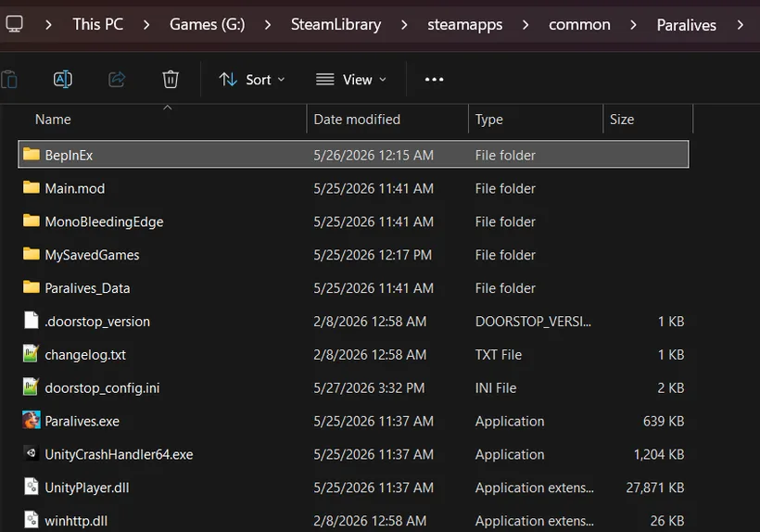Go to SteamLibrary in breadcrumb
This screenshot has width=760, height=532.
click(x=336, y=24)
